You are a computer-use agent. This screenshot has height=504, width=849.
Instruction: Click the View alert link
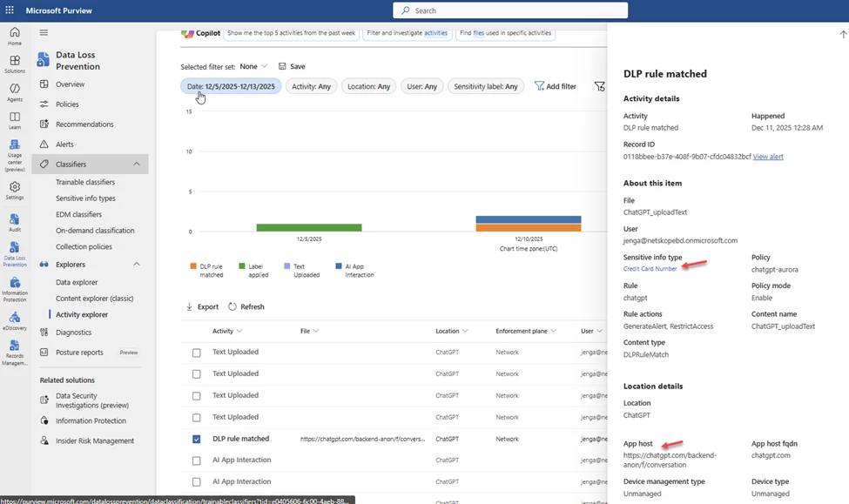[768, 157]
